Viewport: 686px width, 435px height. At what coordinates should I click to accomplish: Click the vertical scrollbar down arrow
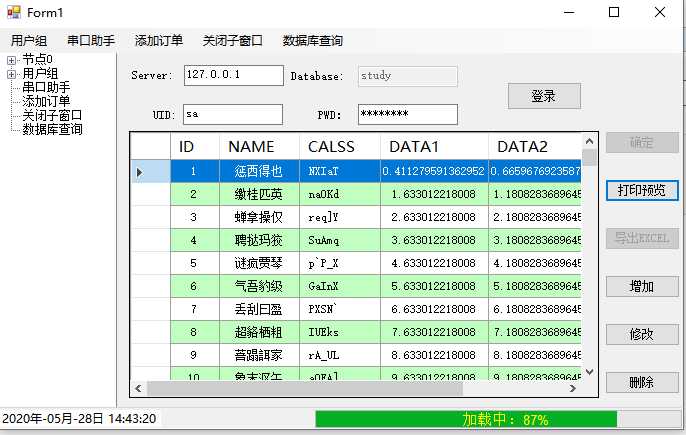[x=589, y=372]
